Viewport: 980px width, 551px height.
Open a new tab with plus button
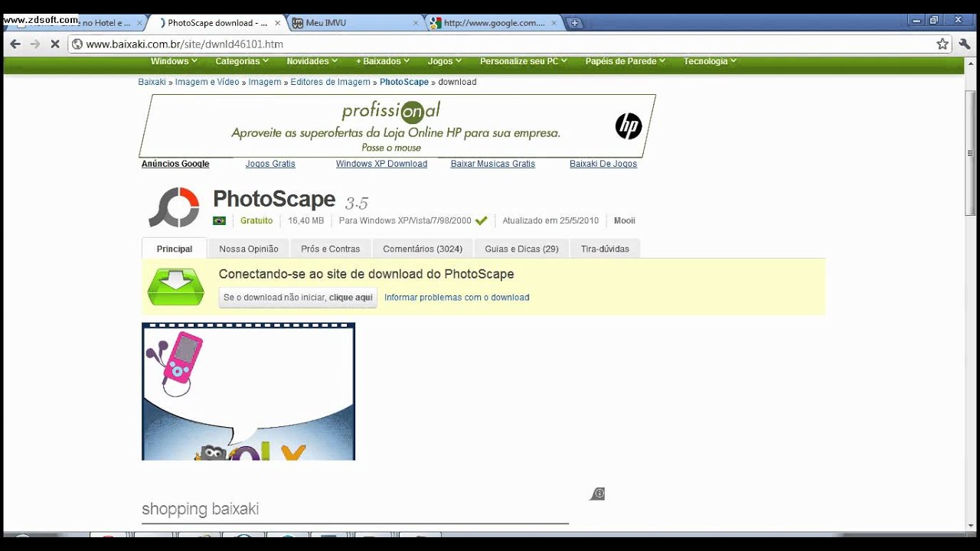click(x=574, y=23)
